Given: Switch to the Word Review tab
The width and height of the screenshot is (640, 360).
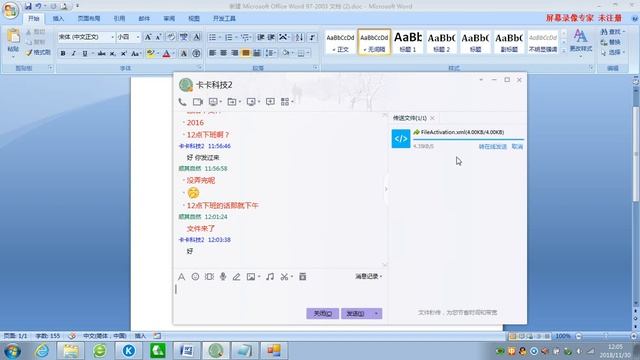Looking at the screenshot, I should coord(169,18).
